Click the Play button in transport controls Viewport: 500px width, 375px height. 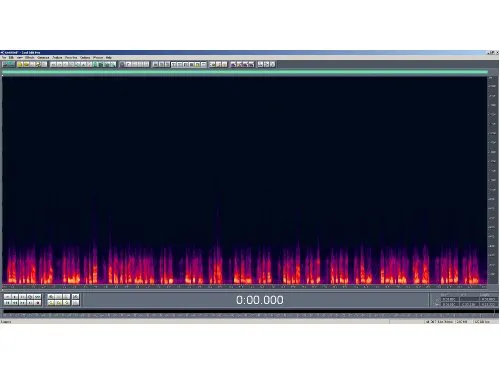[15, 297]
